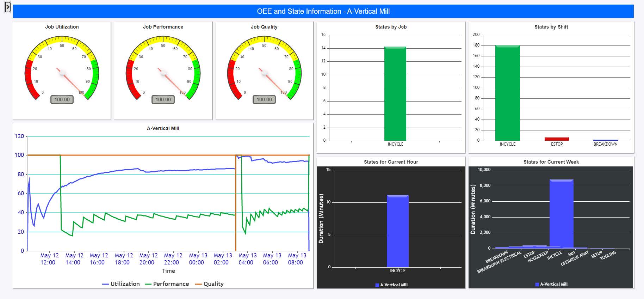Select the blue INCYCLE bar in Current Hour chart
The image size is (644, 299).
397,231
